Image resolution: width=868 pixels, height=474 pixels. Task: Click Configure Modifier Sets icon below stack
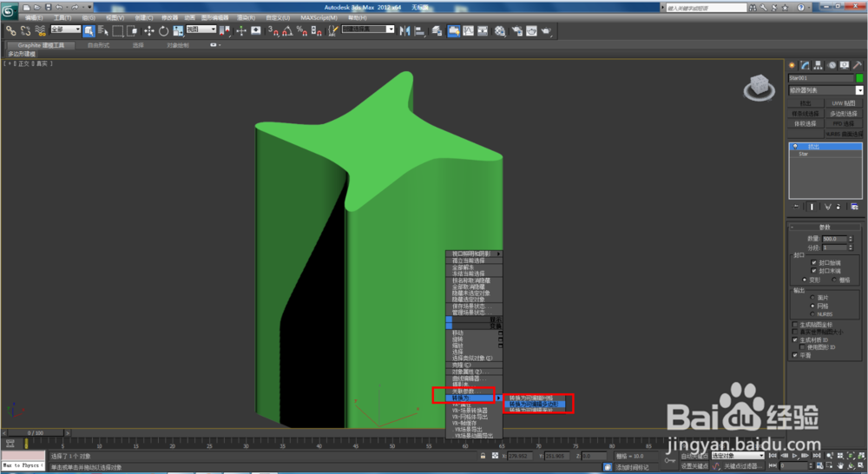855,207
